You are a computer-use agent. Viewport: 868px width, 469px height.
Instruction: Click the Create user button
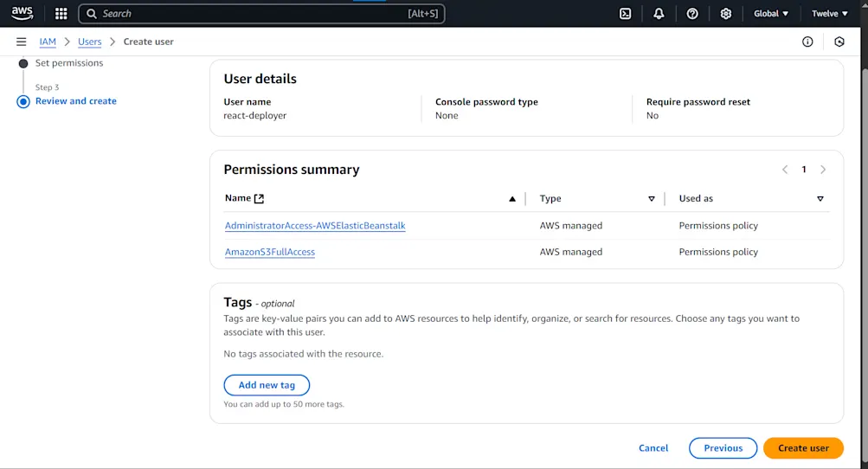pos(803,448)
